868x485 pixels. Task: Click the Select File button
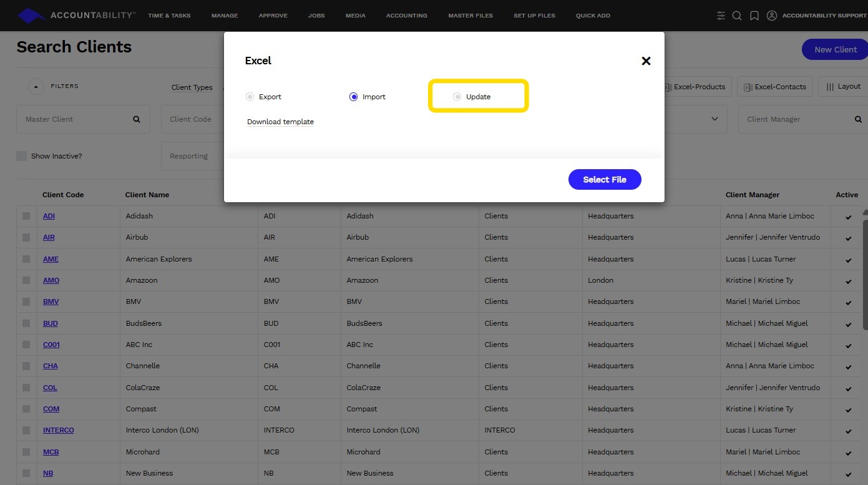[605, 180]
